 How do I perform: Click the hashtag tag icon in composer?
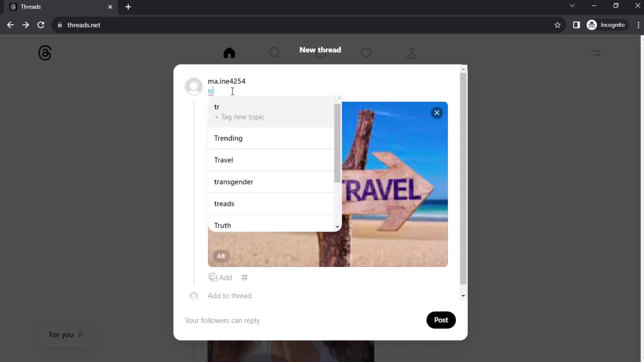[x=245, y=277]
